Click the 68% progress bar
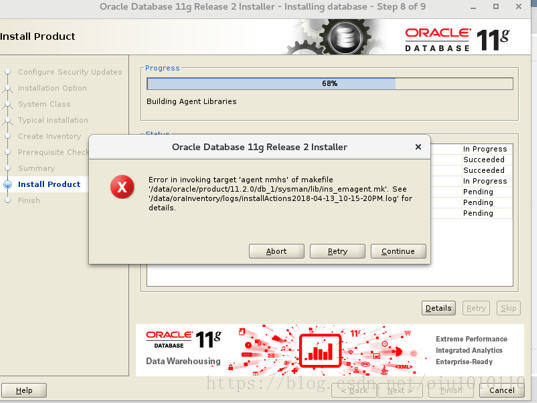Image resolution: width=537 pixels, height=403 pixels. tap(330, 84)
